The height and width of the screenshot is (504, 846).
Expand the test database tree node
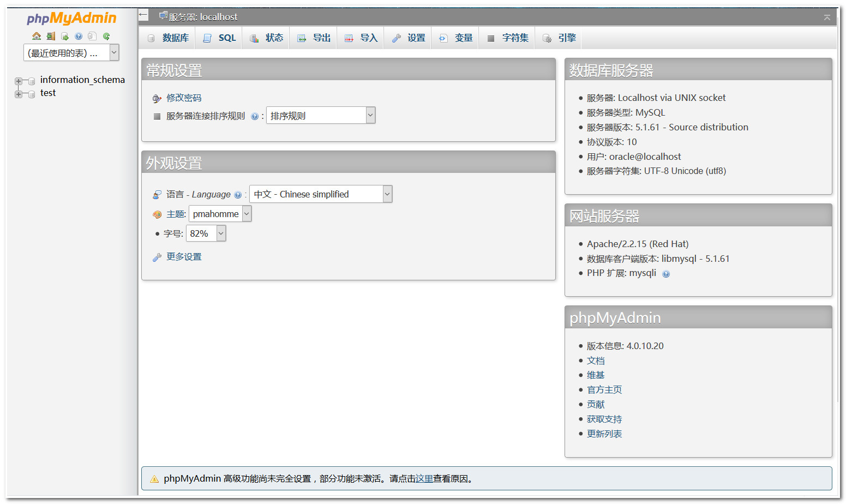coord(19,94)
